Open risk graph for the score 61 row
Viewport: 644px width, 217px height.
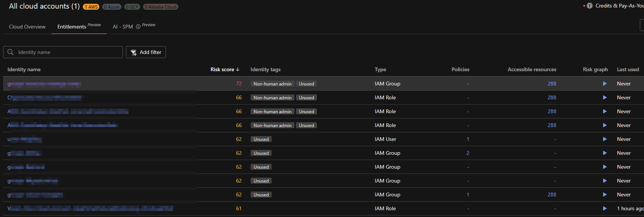[604, 208]
